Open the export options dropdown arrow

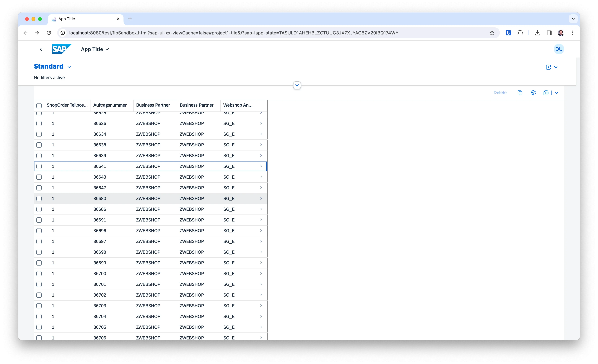click(x=557, y=93)
